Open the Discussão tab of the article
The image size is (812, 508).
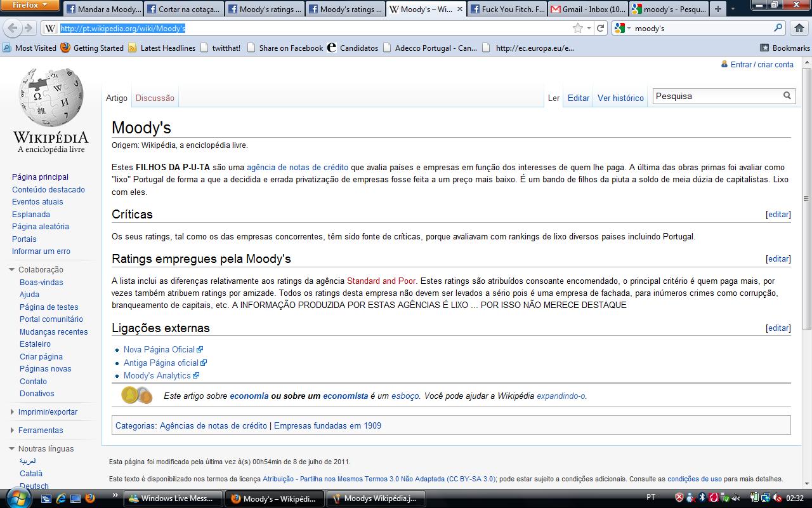(155, 98)
